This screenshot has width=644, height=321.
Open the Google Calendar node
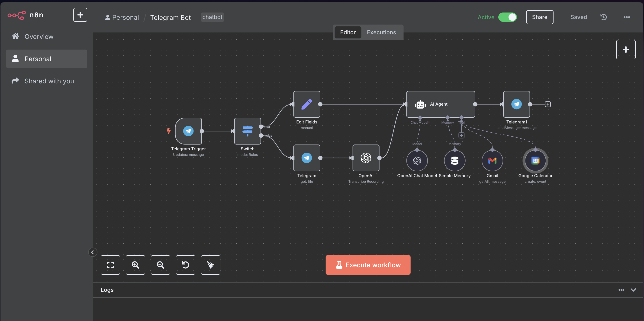tap(535, 160)
